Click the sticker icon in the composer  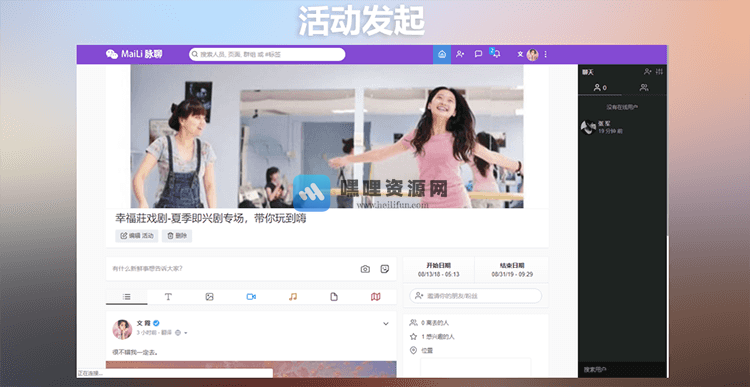click(x=385, y=269)
